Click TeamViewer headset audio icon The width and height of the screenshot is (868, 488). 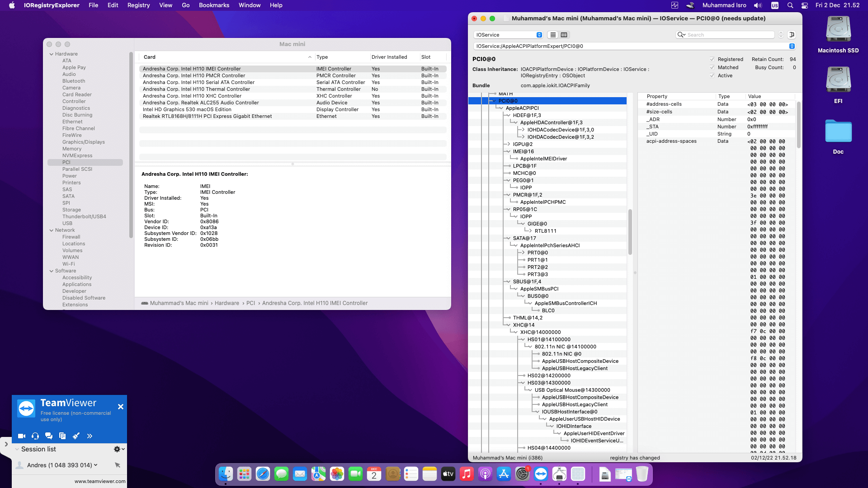(x=35, y=436)
